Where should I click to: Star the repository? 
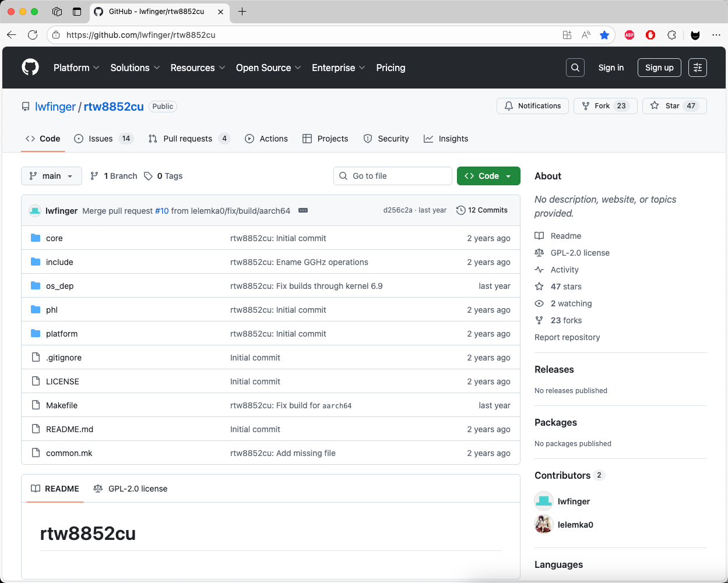click(674, 106)
